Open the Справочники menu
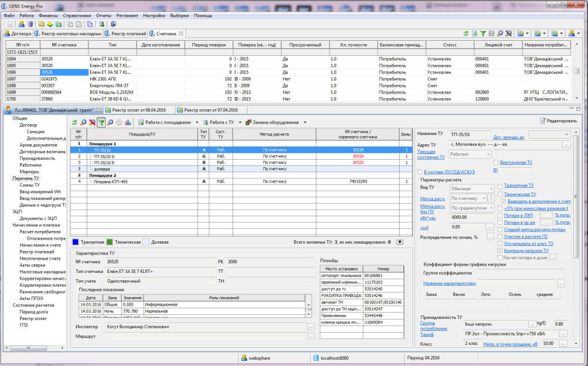This screenshot has height=366, width=588. 76,16
